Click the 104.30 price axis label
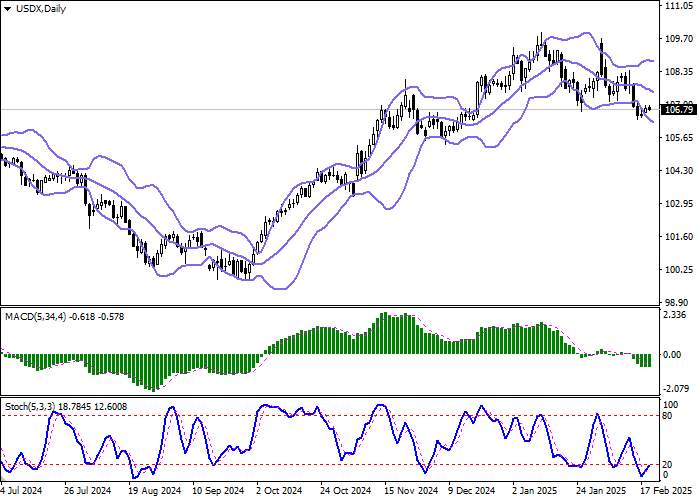This screenshot has width=700, height=500. coord(678,171)
